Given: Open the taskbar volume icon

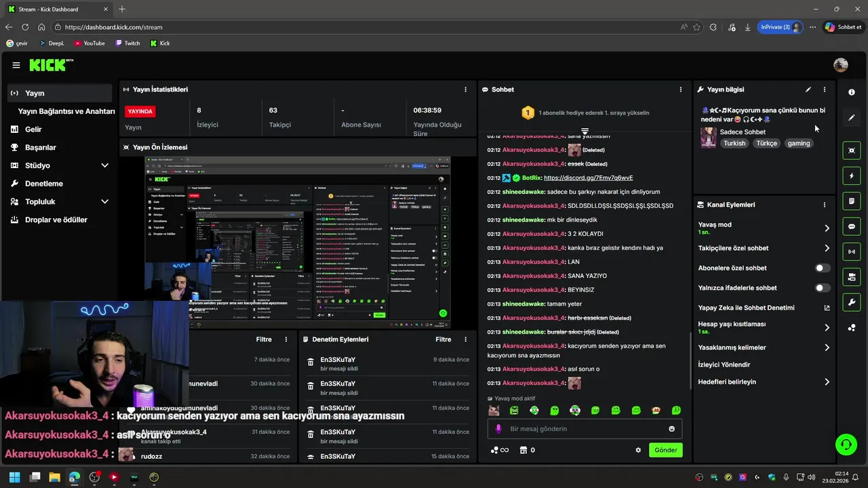Looking at the screenshot, I should pos(810,477).
